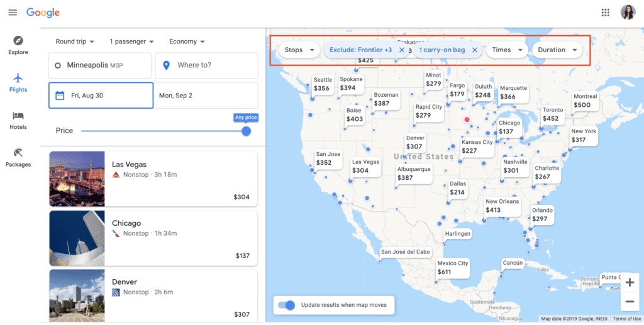The image size is (644, 325).
Task: Open Packages umbrella icon in sidebar
Action: 18,153
